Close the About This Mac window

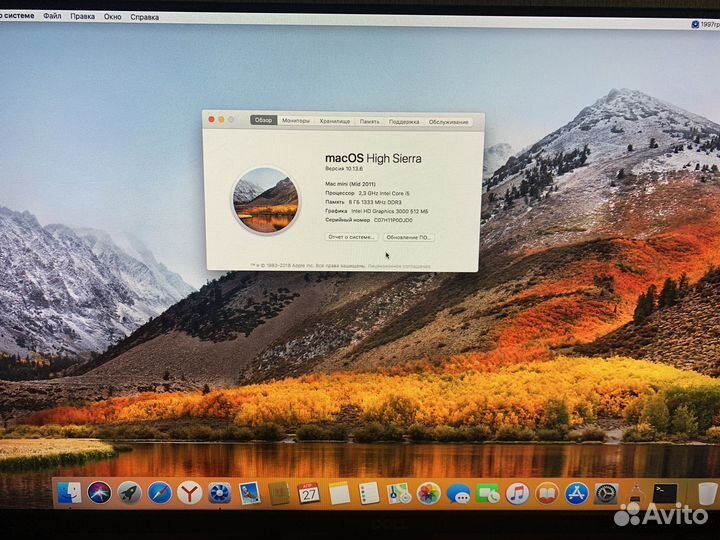[211, 119]
